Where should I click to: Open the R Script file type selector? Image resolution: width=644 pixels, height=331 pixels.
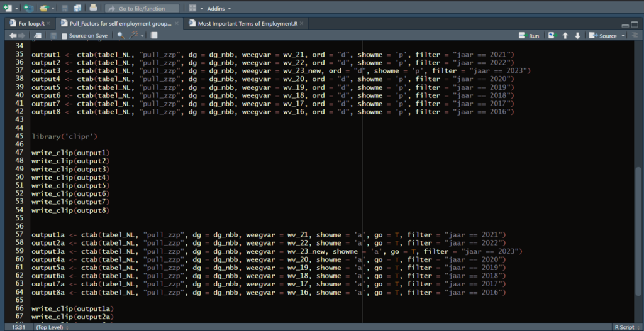pyautogui.click(x=626, y=327)
